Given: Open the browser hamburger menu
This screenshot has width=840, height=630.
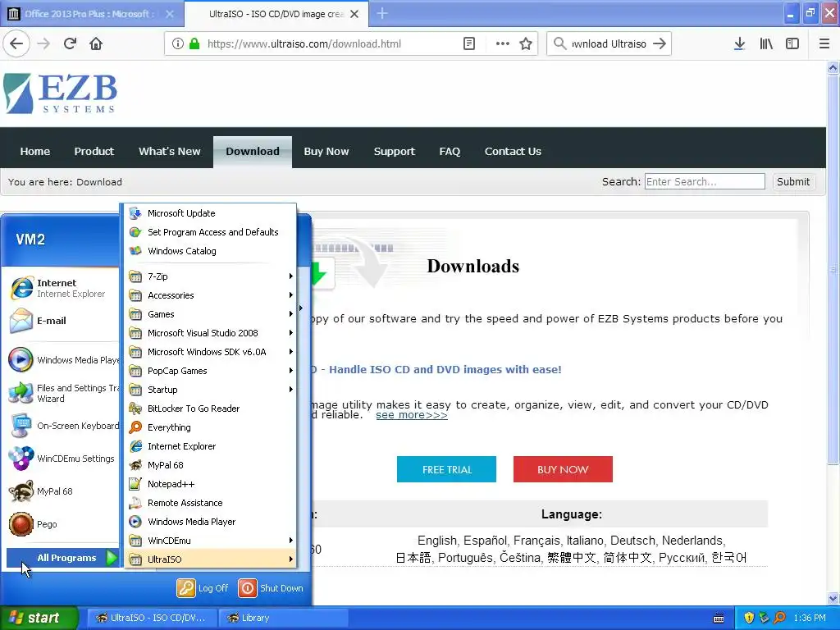Looking at the screenshot, I should [824, 43].
